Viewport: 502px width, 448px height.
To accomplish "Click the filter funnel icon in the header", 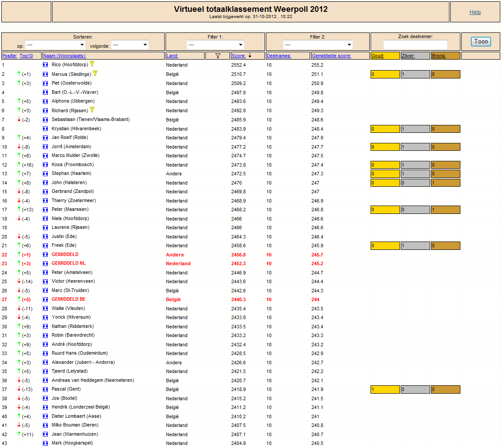I will [x=218, y=56].
